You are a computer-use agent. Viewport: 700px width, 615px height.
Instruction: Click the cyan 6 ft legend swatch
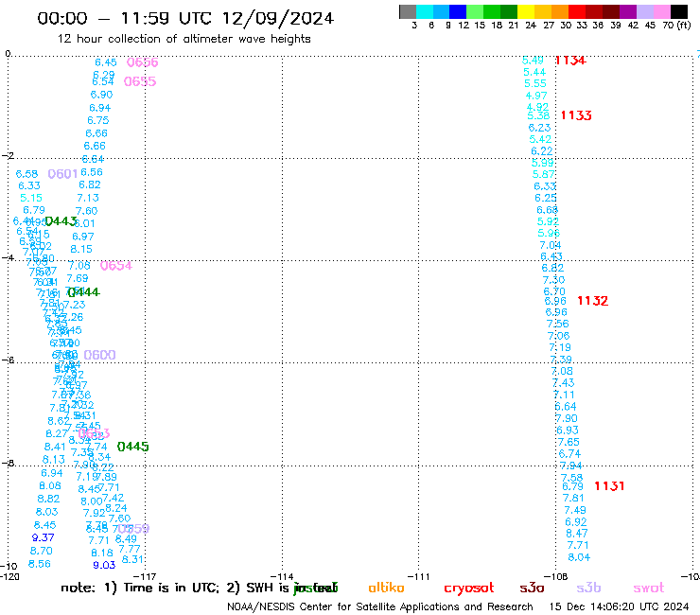click(425, 11)
